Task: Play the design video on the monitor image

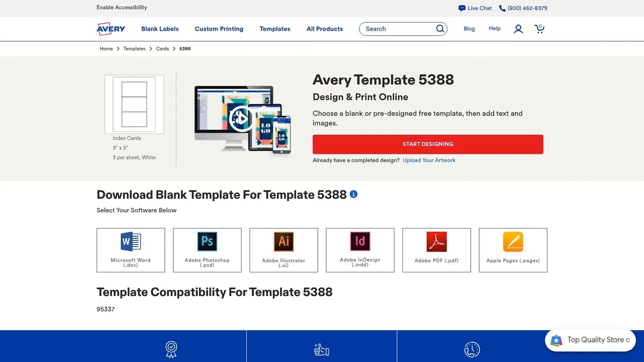Action: 241,119
